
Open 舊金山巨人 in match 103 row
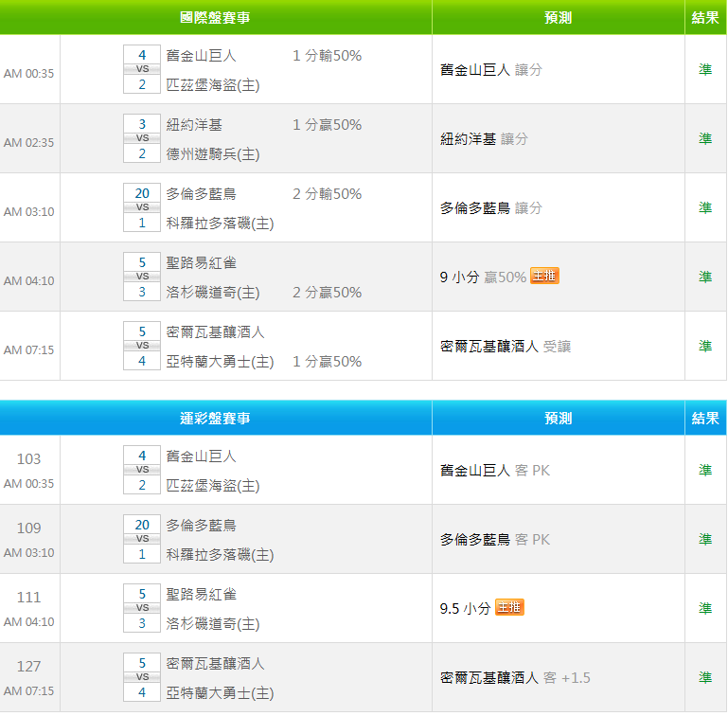pyautogui.click(x=201, y=456)
